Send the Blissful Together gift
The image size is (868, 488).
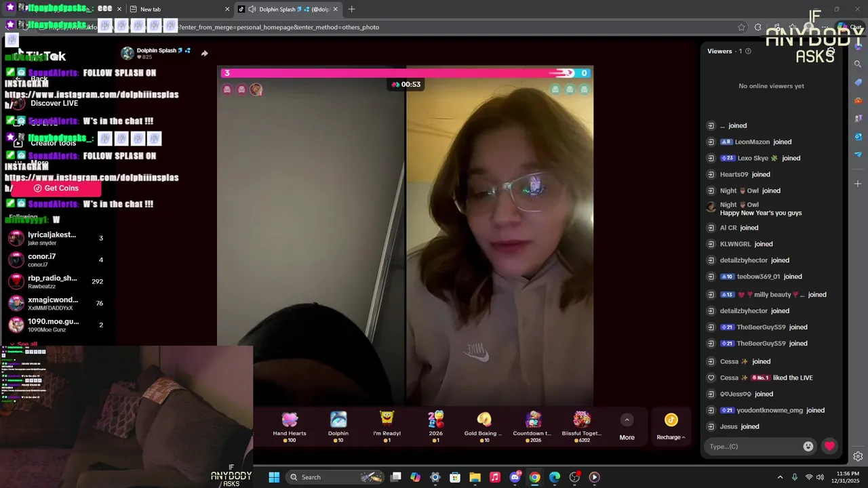[x=581, y=427]
